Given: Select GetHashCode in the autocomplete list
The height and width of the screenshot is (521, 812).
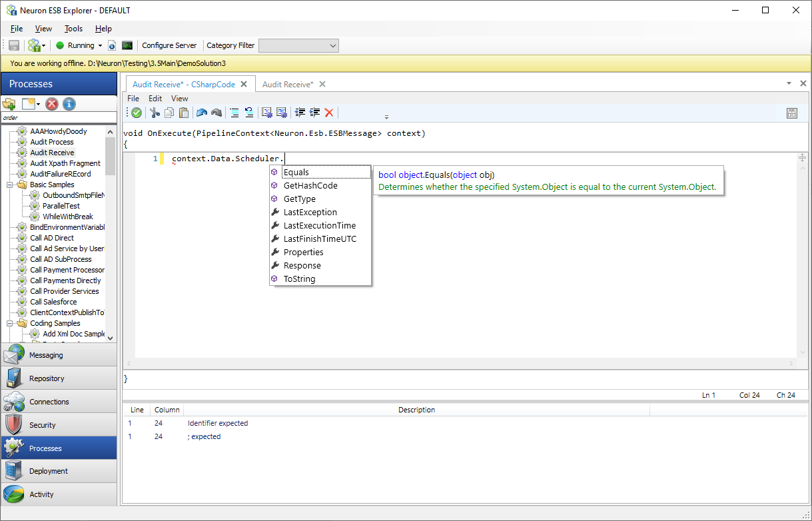Looking at the screenshot, I should (x=320, y=186).
